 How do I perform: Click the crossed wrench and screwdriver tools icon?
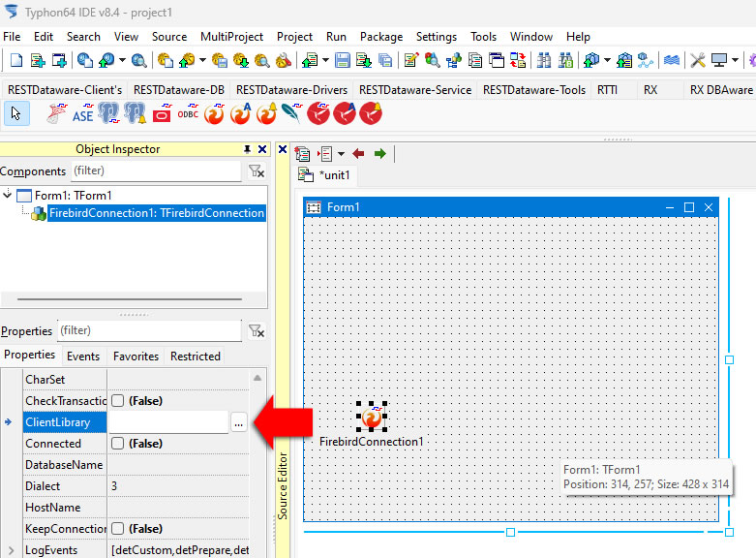[697, 60]
